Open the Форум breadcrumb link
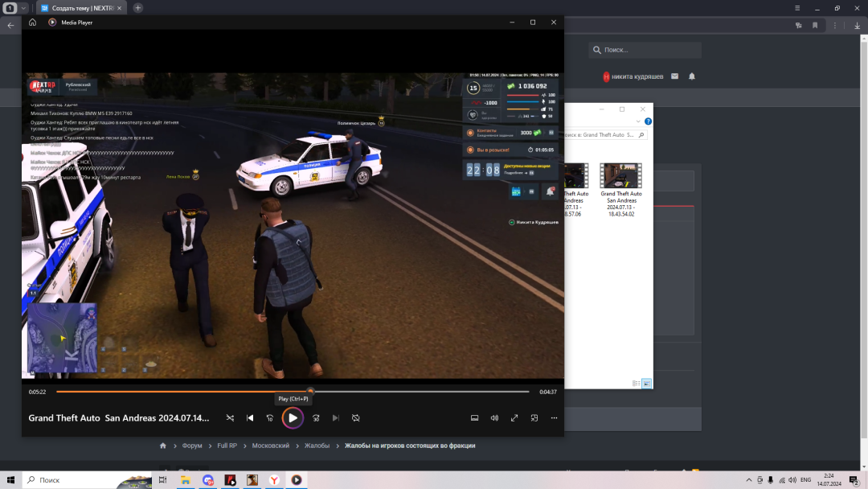The height and width of the screenshot is (489, 868). pos(192,446)
